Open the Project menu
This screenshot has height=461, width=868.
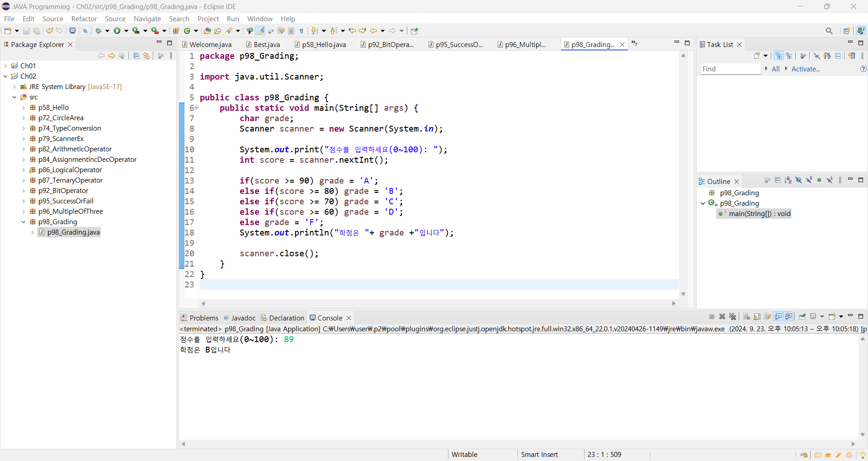click(208, 19)
